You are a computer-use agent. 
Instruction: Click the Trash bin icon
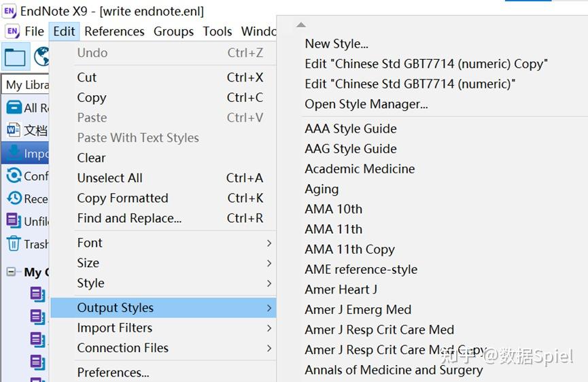14,243
